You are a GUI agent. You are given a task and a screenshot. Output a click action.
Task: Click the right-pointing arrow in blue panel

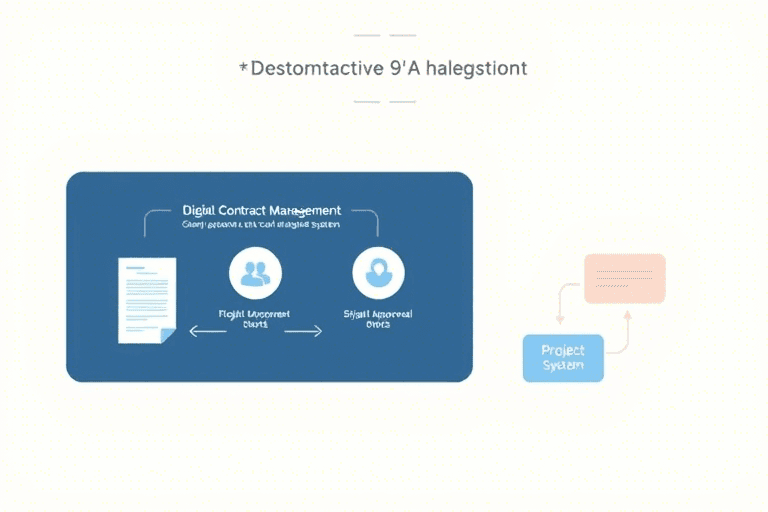pos(304,332)
